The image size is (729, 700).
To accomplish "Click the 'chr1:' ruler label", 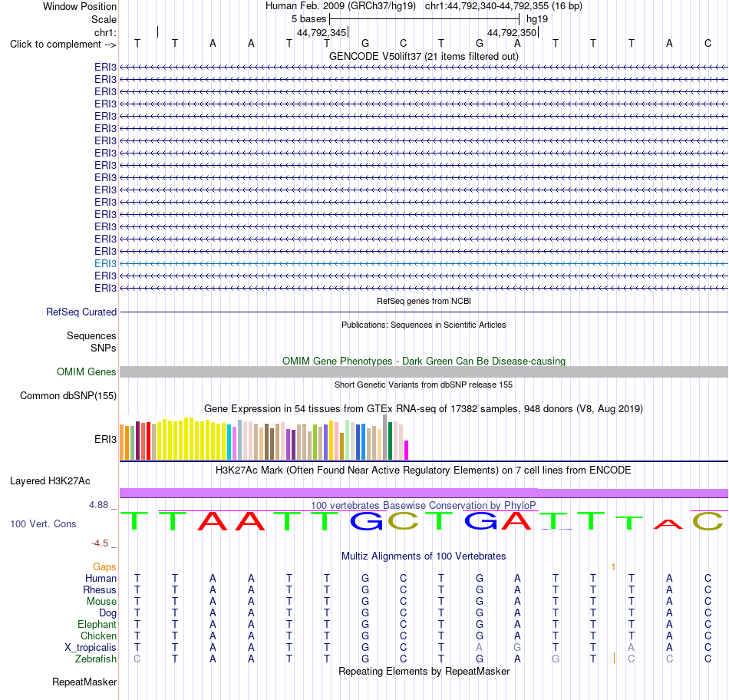I will (105, 32).
